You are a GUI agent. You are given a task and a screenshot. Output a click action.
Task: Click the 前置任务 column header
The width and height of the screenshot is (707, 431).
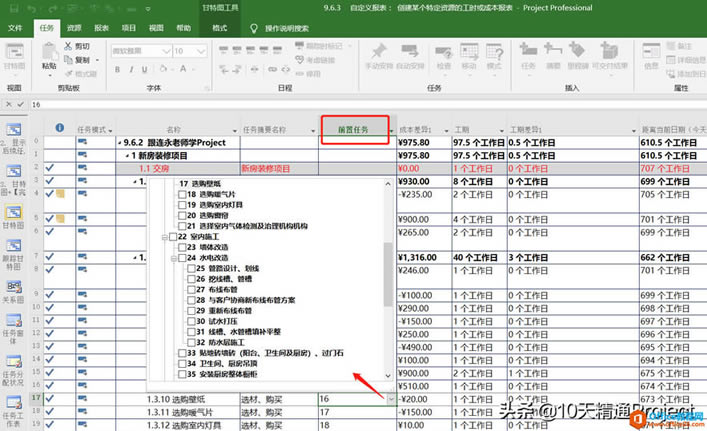coord(352,129)
